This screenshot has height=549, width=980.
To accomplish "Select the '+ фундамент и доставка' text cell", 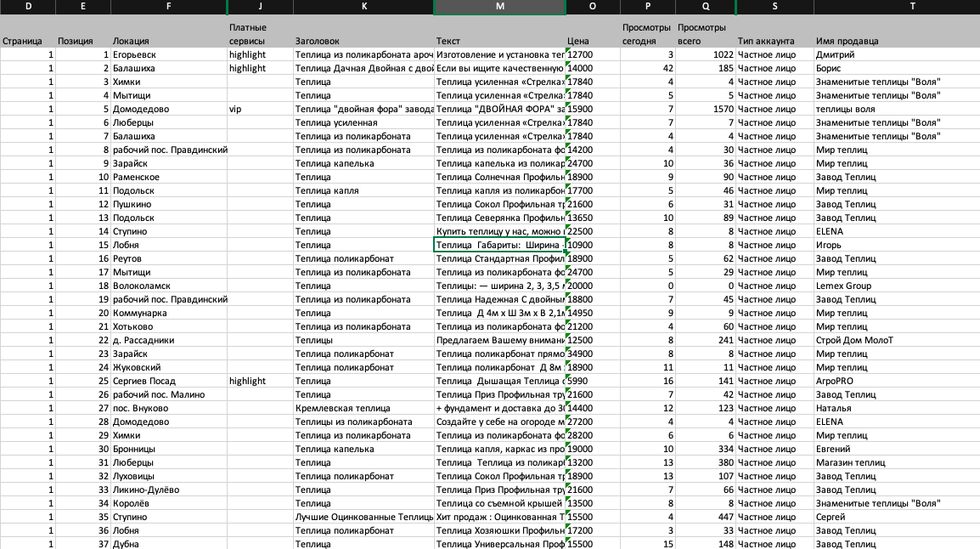I will click(500, 408).
